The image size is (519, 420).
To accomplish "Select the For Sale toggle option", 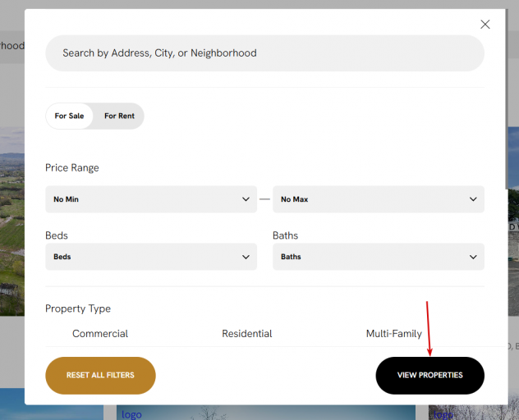I will pyautogui.click(x=69, y=116).
